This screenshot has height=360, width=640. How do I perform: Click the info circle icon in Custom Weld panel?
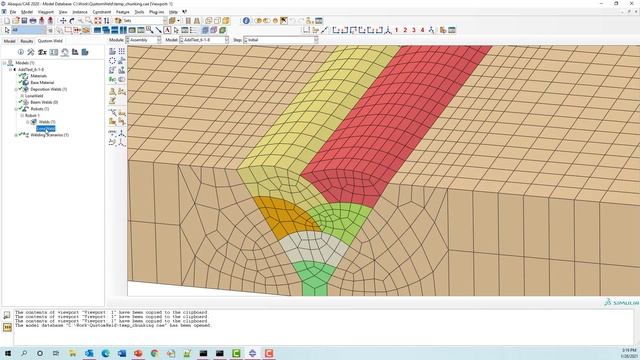coord(20,52)
